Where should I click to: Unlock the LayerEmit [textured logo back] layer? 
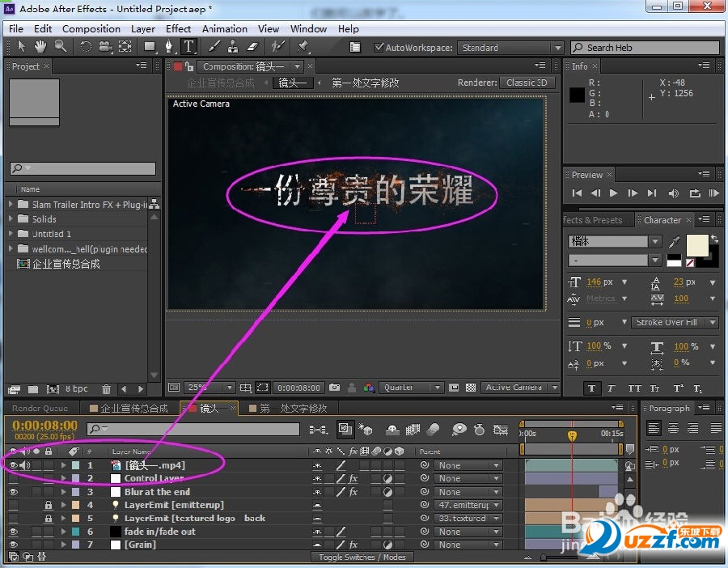coord(49,518)
